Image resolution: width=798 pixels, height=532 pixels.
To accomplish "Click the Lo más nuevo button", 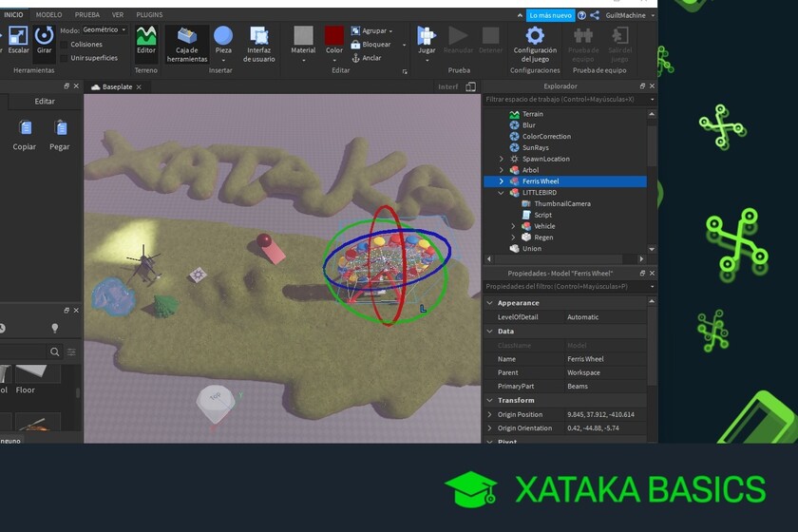I will coord(551,15).
